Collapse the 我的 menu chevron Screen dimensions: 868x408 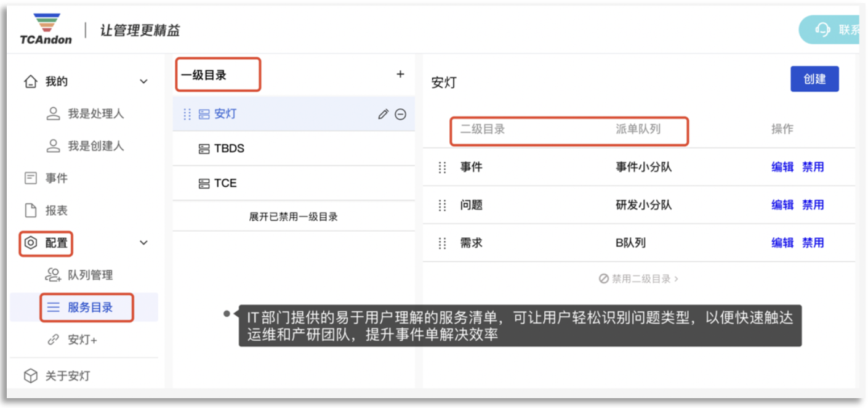click(143, 81)
